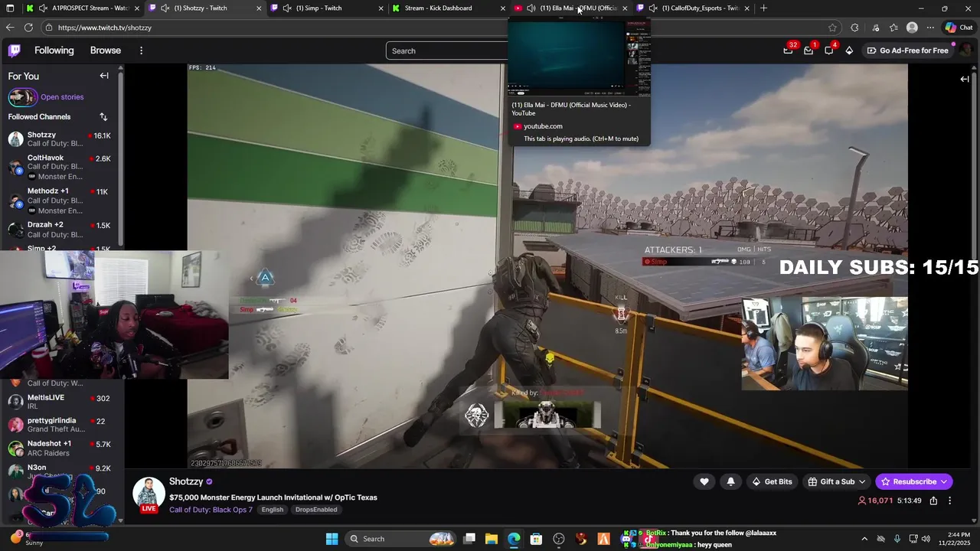The width and height of the screenshot is (980, 551).
Task: Share the Shotzzy stream
Action: (x=933, y=500)
